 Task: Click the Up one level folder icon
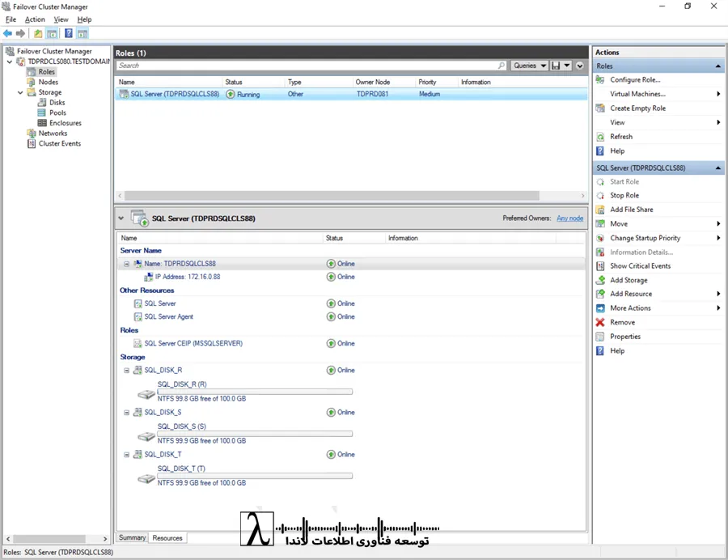point(38,33)
